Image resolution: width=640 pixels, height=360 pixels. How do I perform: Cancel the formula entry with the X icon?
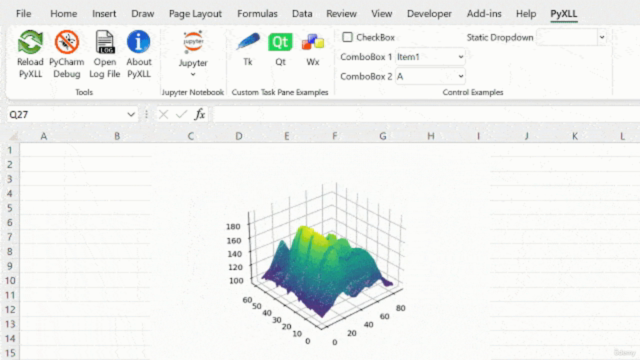(x=163, y=114)
